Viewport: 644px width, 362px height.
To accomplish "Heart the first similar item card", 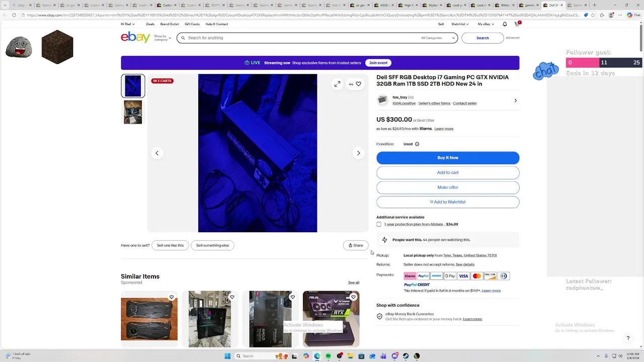I will (x=172, y=297).
